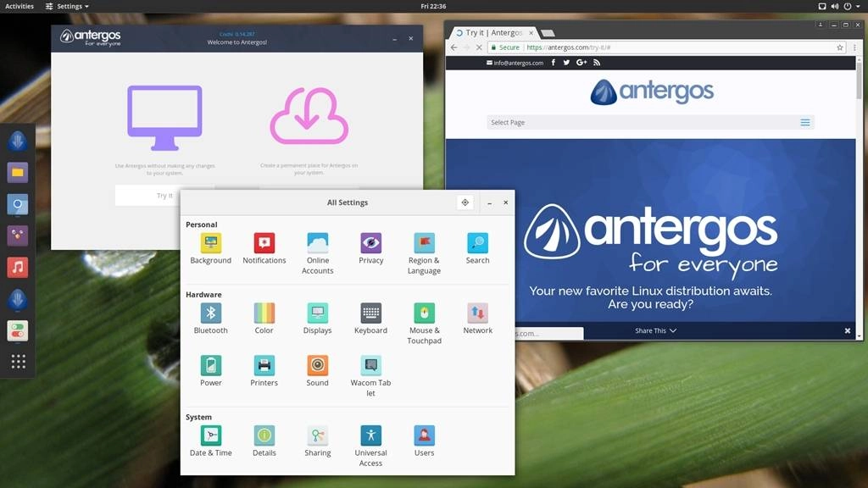The height and width of the screenshot is (488, 868).
Task: Click the Secure padlock indicator
Action: 505,47
